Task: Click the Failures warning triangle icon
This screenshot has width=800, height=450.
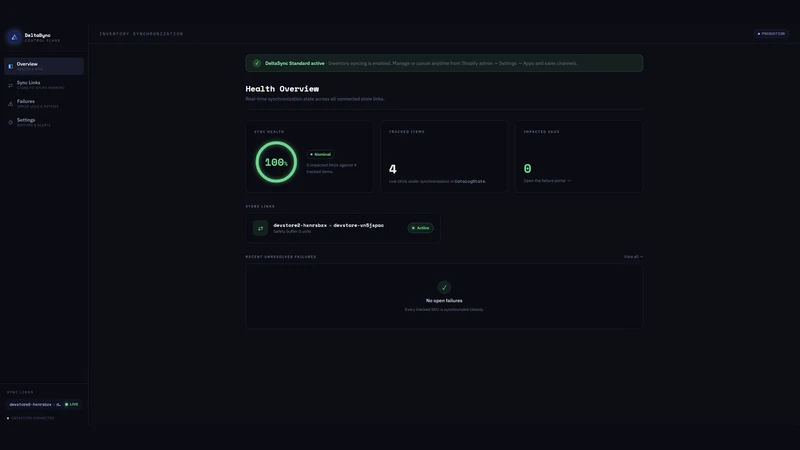Action: tap(10, 104)
